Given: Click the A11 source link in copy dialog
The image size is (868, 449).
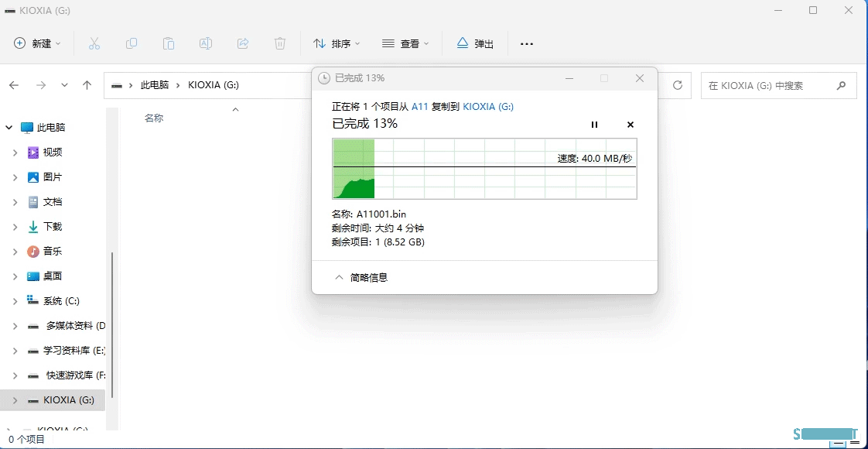Looking at the screenshot, I should coord(419,106).
